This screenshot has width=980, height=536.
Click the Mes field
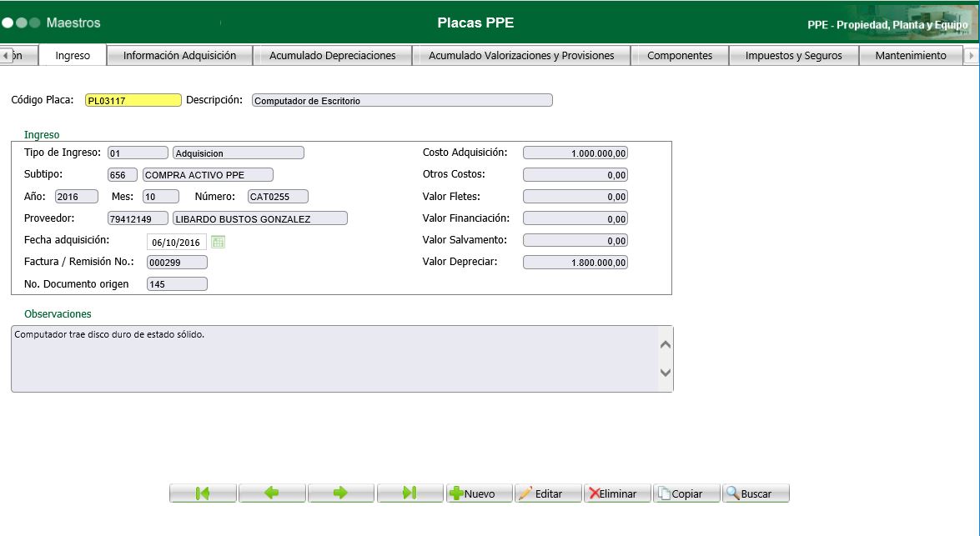coord(161,196)
